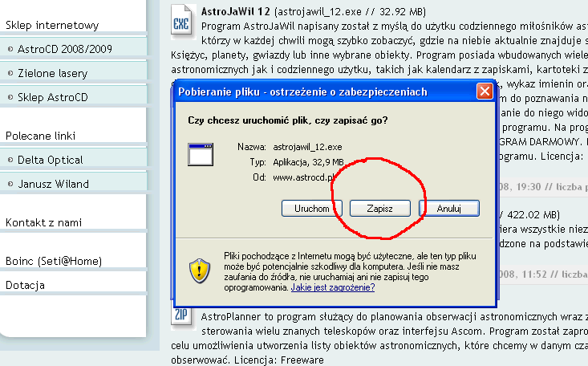Cancel the download with the Anuluj button

pos(449,209)
